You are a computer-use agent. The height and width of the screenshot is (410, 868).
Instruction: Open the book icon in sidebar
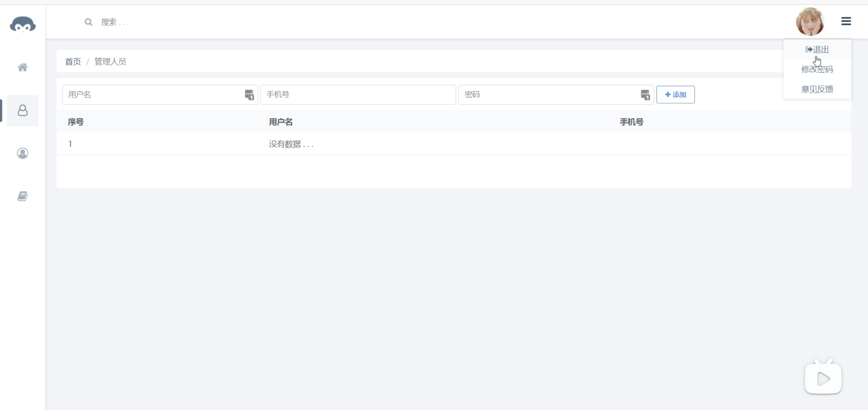tap(23, 196)
